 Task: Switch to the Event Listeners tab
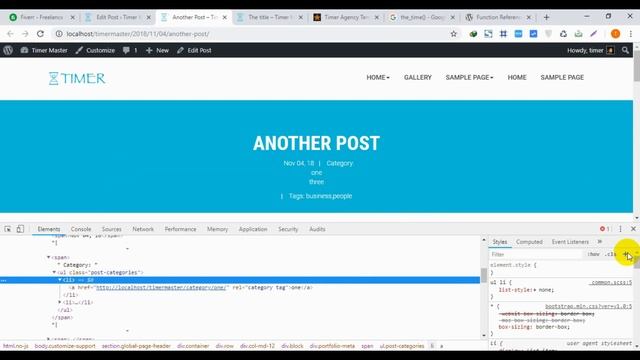570,242
